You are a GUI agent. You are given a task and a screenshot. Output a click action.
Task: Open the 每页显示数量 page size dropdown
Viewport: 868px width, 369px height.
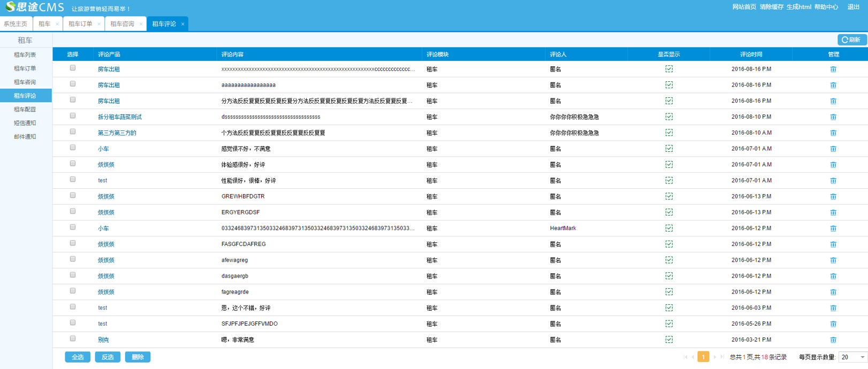[x=852, y=357]
